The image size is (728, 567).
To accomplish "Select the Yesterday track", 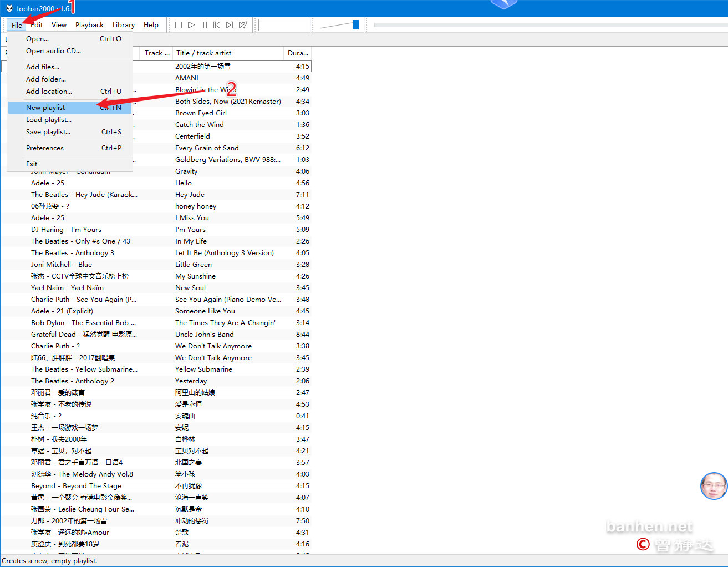I will coord(191,381).
